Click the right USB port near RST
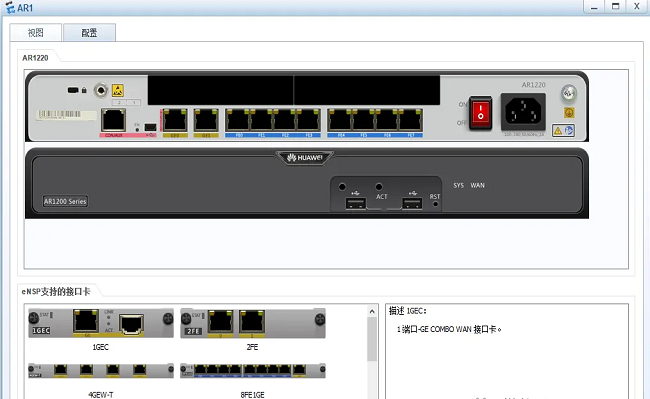 (x=412, y=203)
